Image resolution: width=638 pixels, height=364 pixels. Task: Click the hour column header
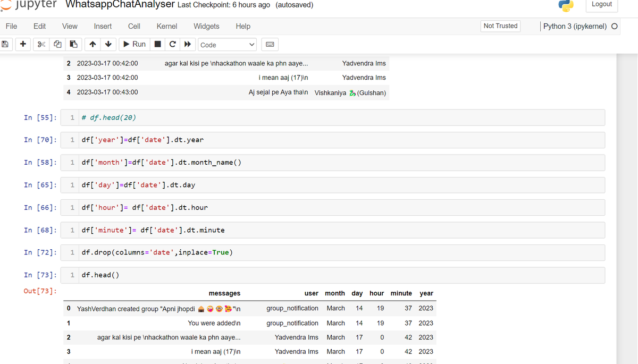(377, 293)
